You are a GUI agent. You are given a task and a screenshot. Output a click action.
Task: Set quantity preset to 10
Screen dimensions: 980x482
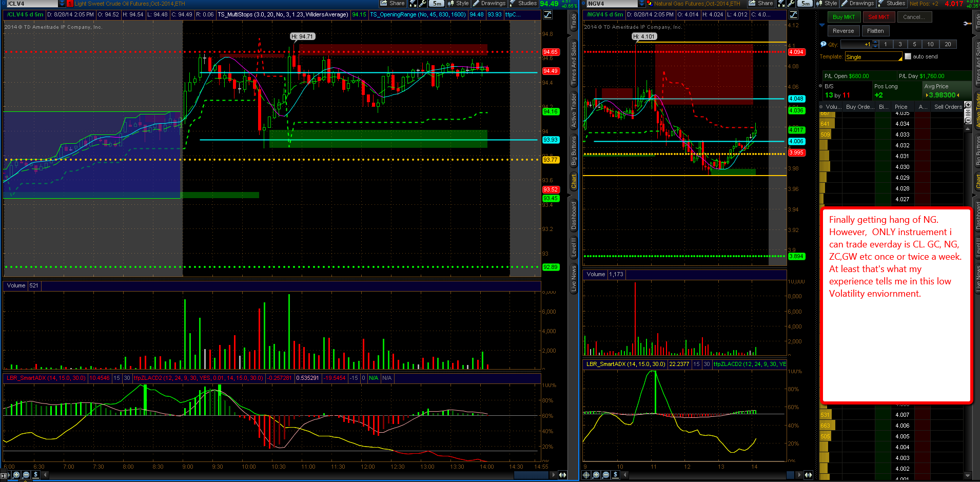930,44
